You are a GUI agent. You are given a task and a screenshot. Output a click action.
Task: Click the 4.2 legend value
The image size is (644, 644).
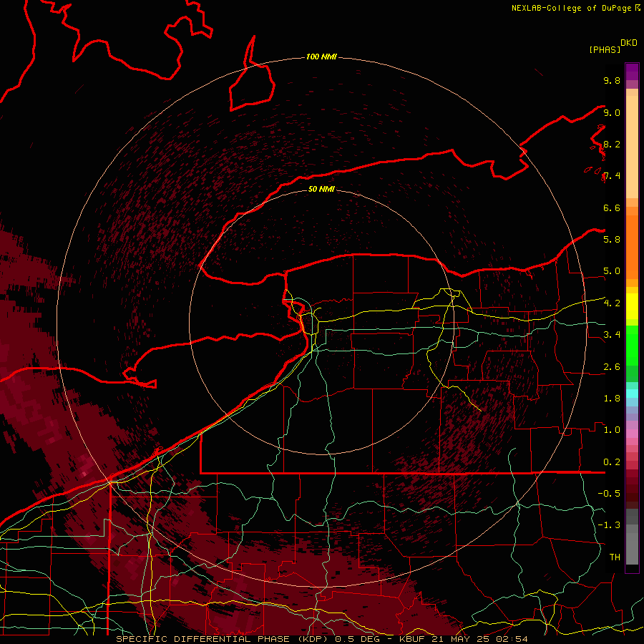(612, 303)
